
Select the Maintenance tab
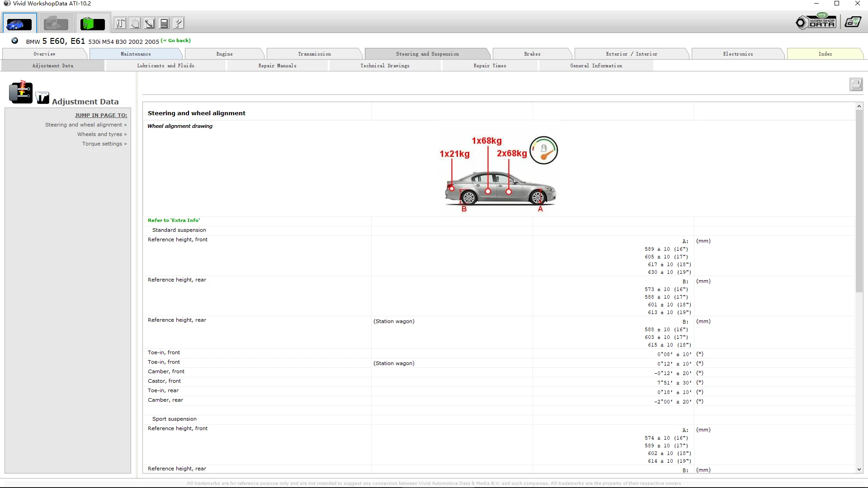[135, 54]
